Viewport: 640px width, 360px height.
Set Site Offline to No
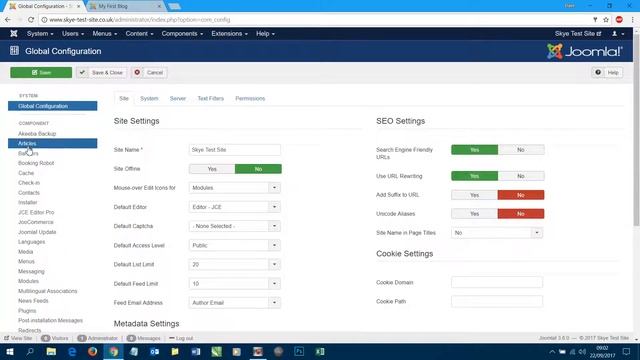click(258, 169)
